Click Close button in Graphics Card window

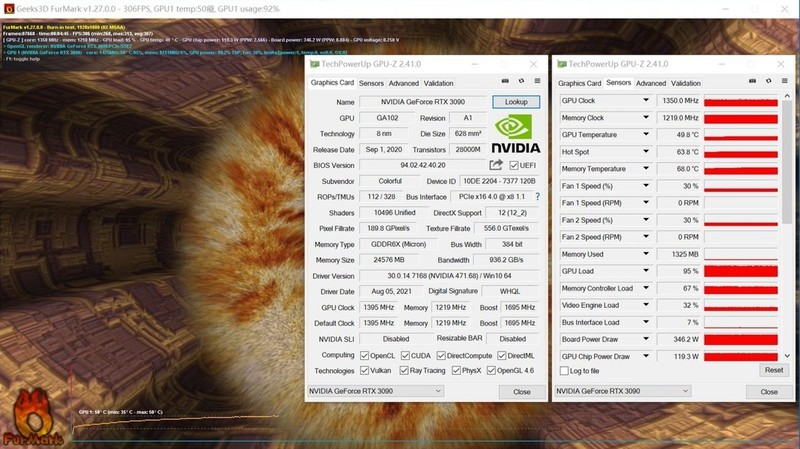point(521,392)
